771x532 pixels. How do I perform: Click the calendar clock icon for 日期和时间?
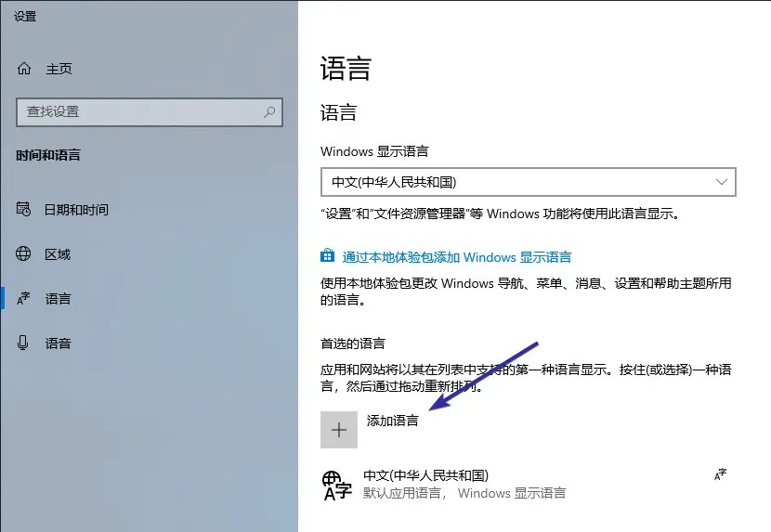pos(23,209)
